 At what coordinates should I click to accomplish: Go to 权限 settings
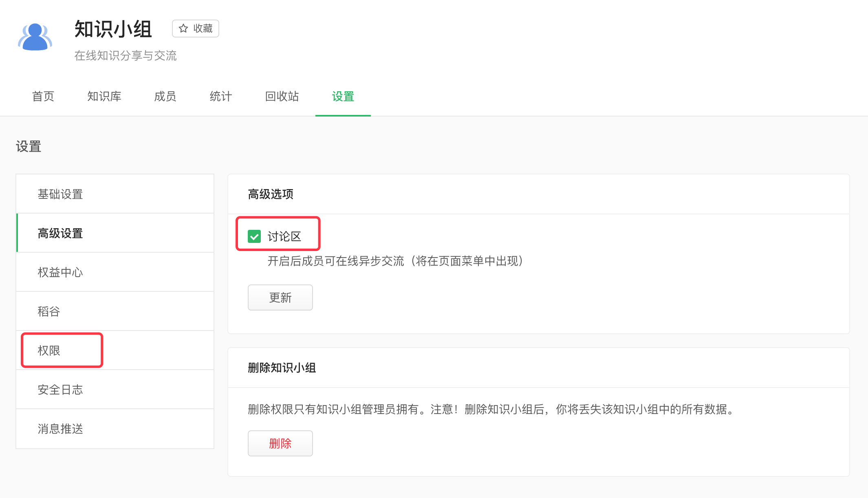[49, 350]
